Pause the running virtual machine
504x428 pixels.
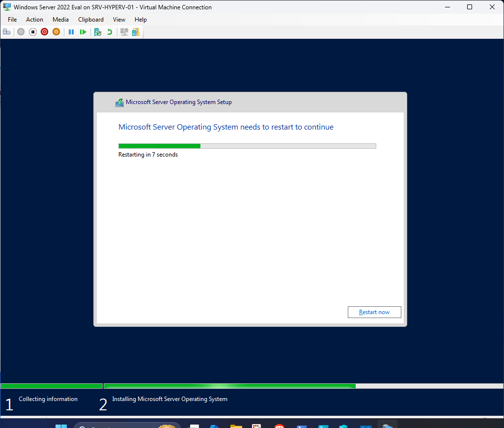coord(71,31)
